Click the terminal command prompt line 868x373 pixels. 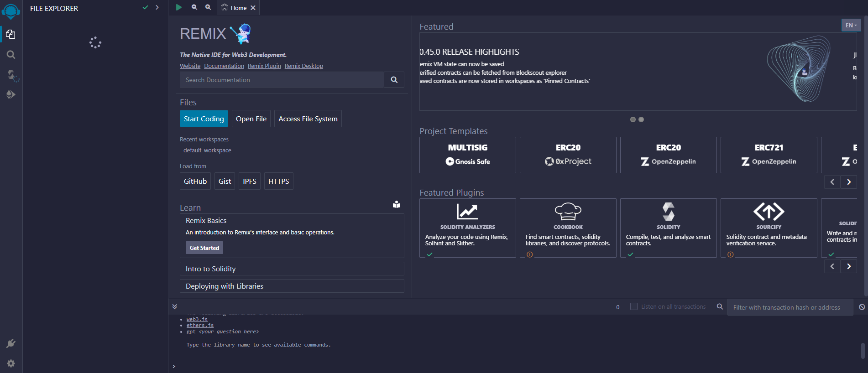coord(518,366)
